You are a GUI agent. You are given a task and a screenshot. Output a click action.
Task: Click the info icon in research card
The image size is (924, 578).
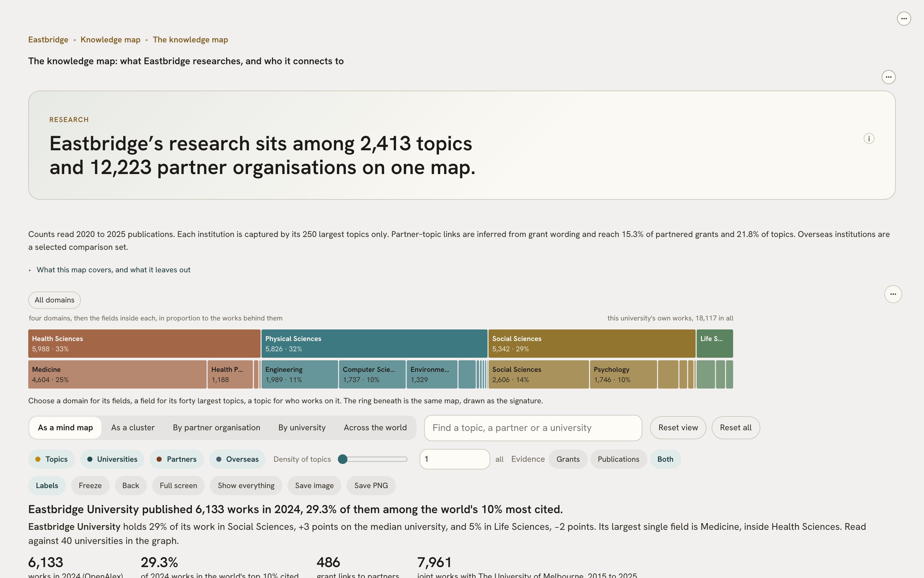point(869,138)
